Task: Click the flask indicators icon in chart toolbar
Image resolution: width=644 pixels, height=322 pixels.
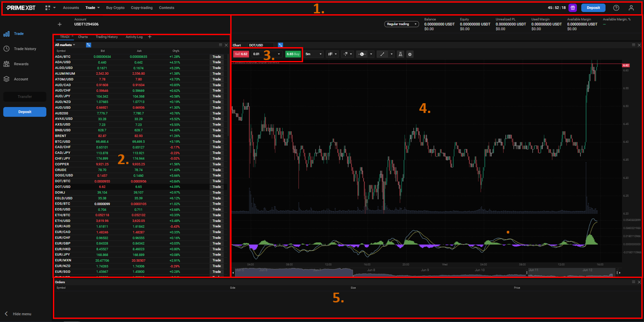Action: [x=400, y=54]
